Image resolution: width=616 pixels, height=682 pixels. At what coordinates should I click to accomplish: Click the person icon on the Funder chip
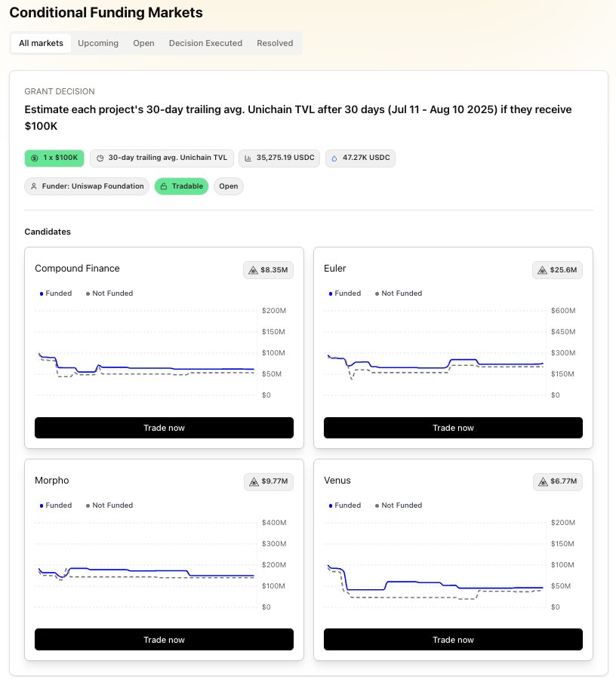tap(34, 186)
